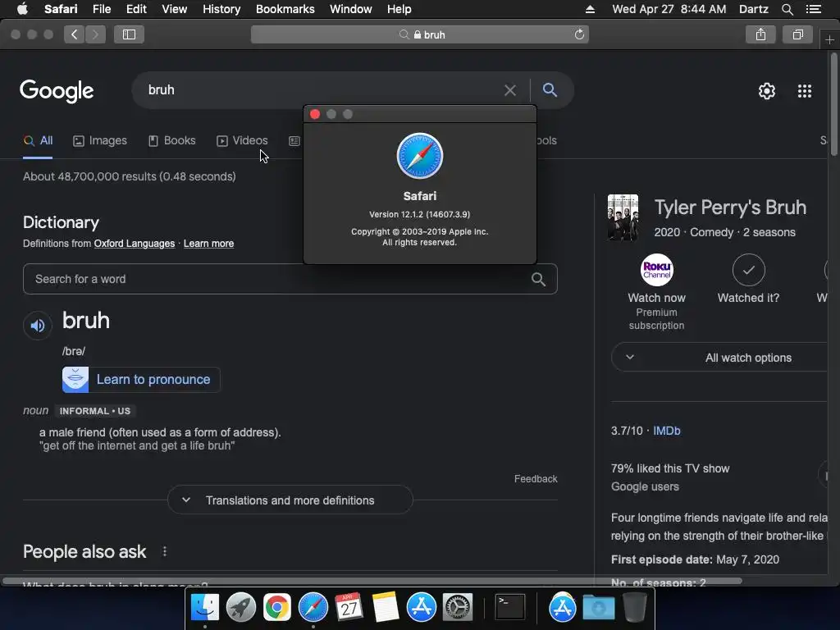This screenshot has width=840, height=630.
Task: Show all tabs overview icon
Action: click(x=797, y=34)
